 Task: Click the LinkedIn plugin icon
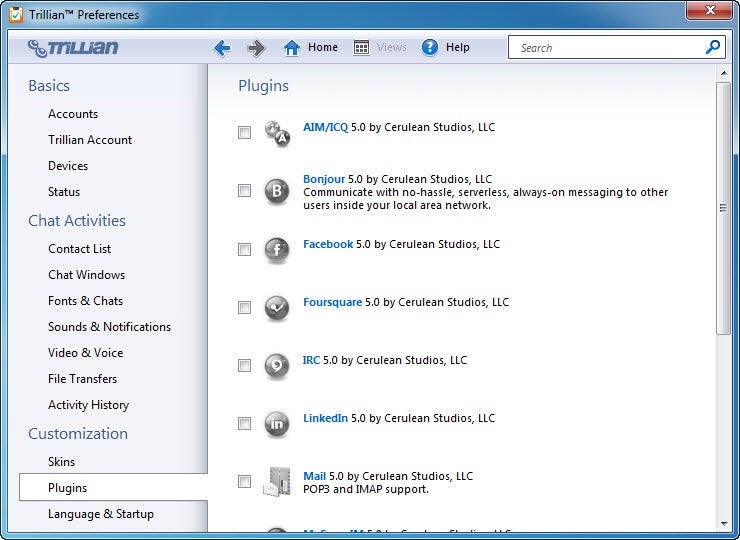(277, 424)
